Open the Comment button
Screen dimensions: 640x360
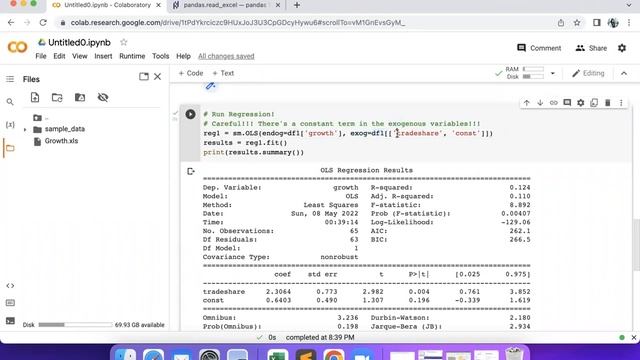[539, 48]
